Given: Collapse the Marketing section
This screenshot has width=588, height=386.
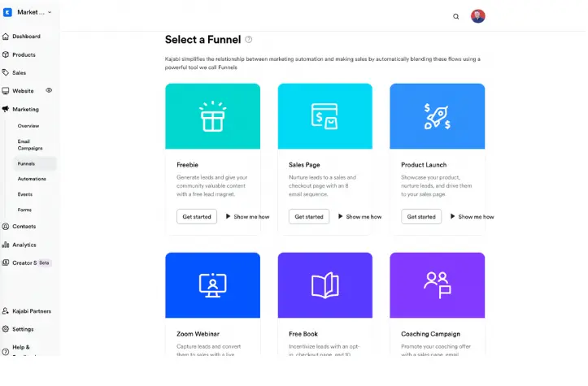Looking at the screenshot, I should [x=25, y=110].
